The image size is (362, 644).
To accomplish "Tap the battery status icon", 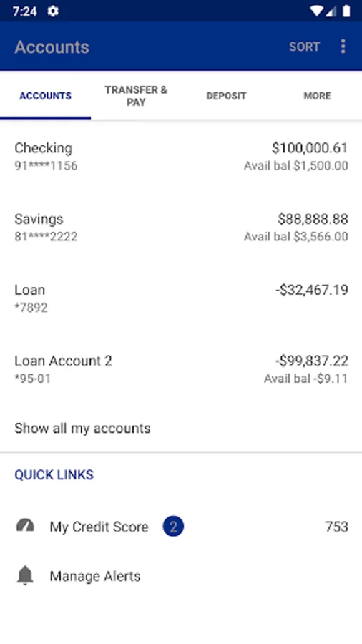I will point(346,11).
